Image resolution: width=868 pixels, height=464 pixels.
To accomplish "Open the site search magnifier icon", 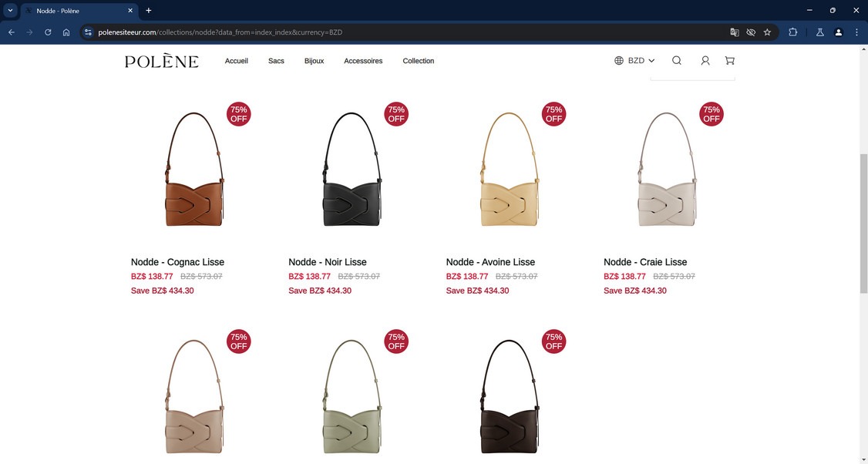I will [677, 60].
